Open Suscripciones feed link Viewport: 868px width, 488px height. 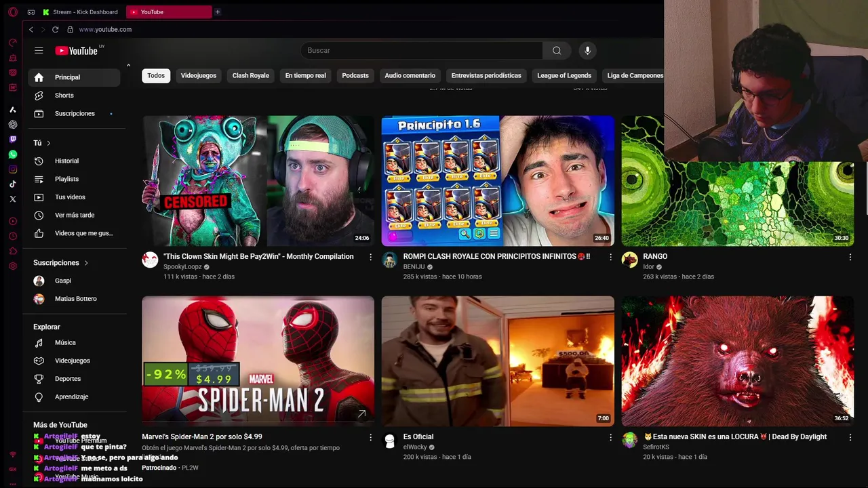point(74,113)
